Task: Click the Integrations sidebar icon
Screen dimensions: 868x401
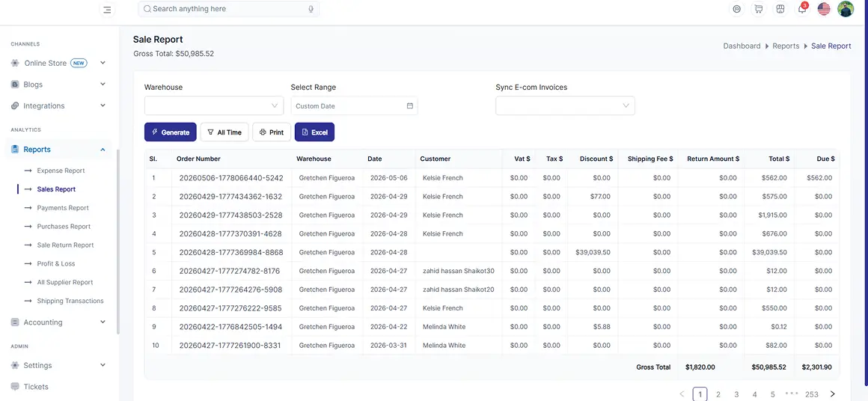Action: tap(15, 105)
